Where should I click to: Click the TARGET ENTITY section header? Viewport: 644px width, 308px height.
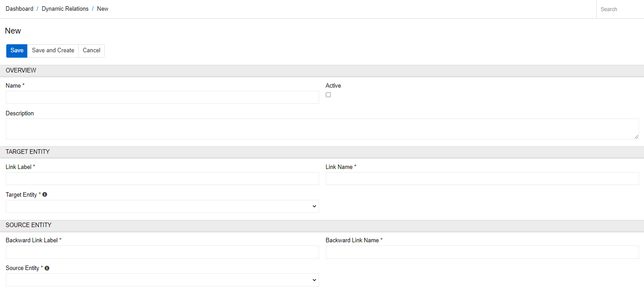[x=322, y=152]
